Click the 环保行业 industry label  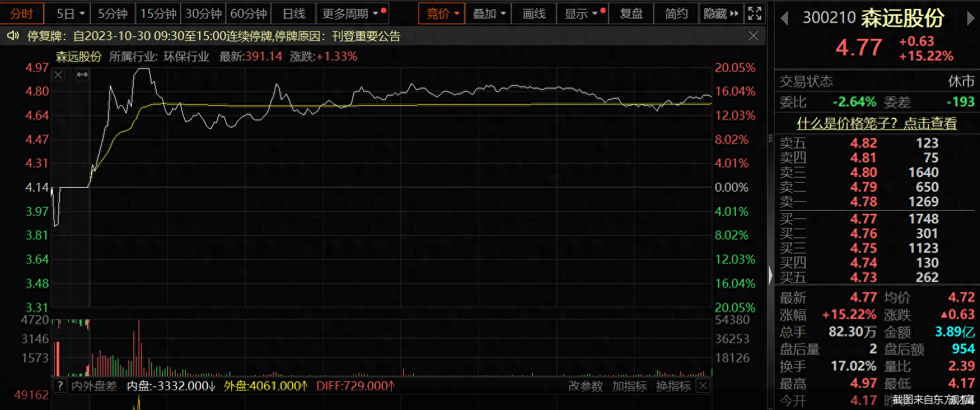[x=186, y=56]
